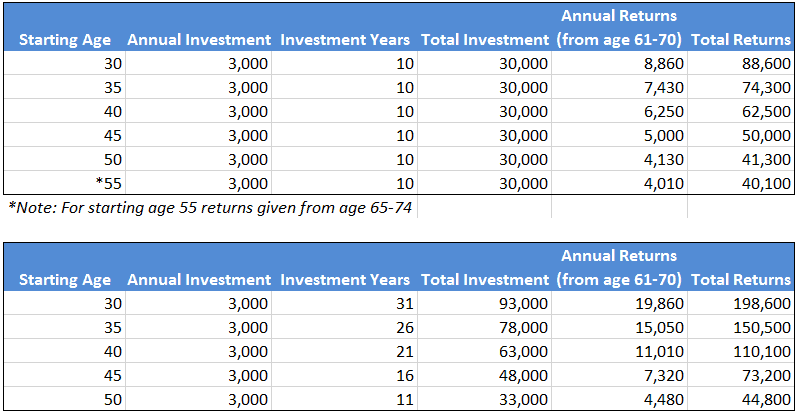Select the 44,800 total returns cell
Screen dimensions: 798x415
pyautogui.click(x=740, y=399)
